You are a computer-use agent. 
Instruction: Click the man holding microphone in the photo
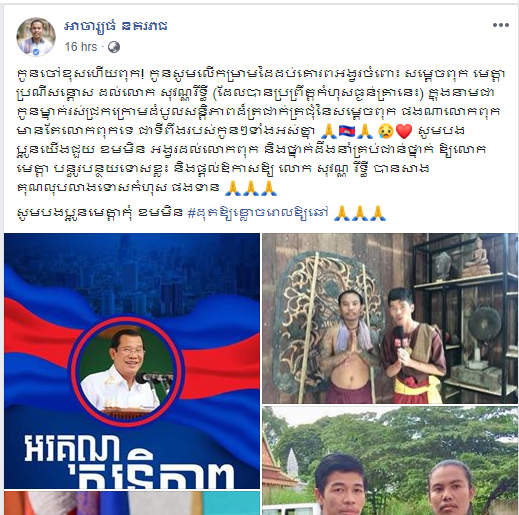[x=412, y=346]
